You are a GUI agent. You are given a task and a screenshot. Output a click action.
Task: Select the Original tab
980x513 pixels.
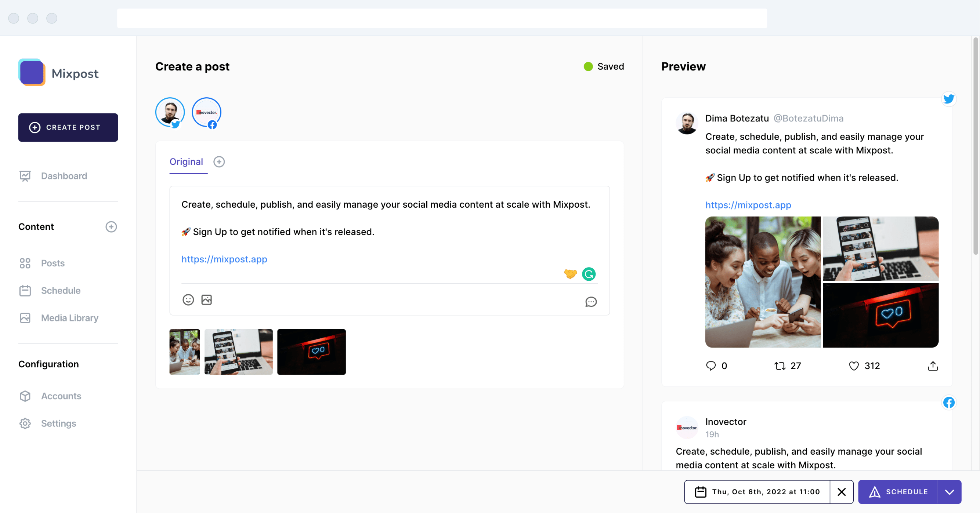(x=186, y=161)
